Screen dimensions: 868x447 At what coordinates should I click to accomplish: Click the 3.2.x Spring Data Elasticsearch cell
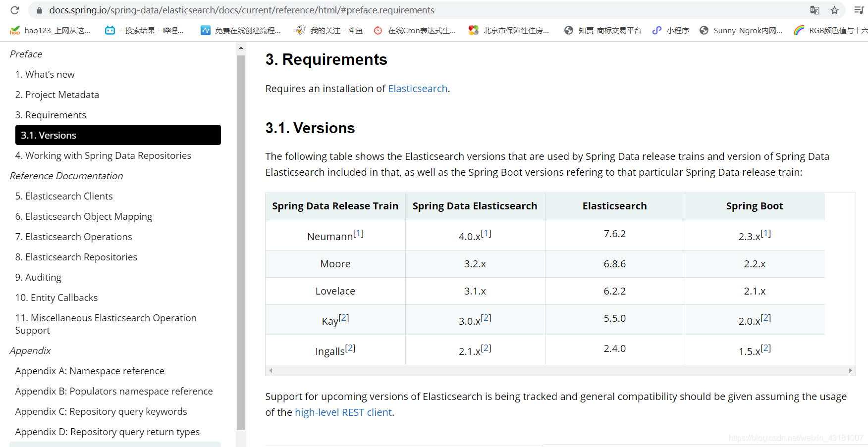[475, 264]
